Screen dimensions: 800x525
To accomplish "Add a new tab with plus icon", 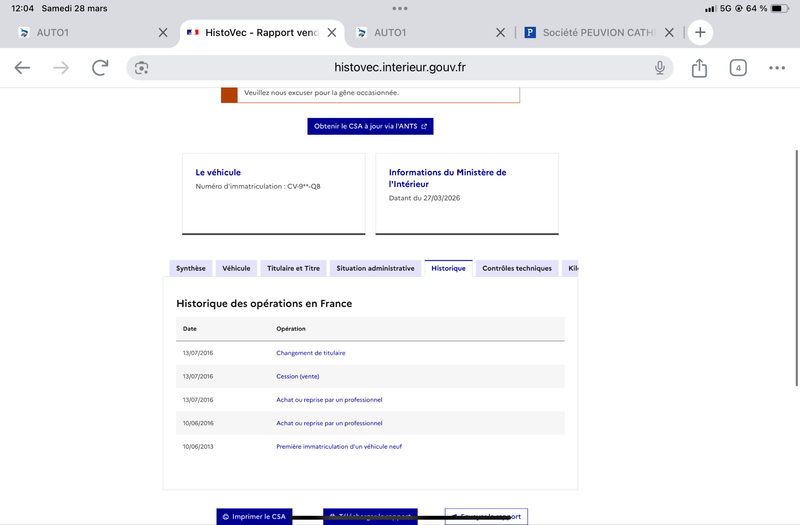I will tap(700, 32).
